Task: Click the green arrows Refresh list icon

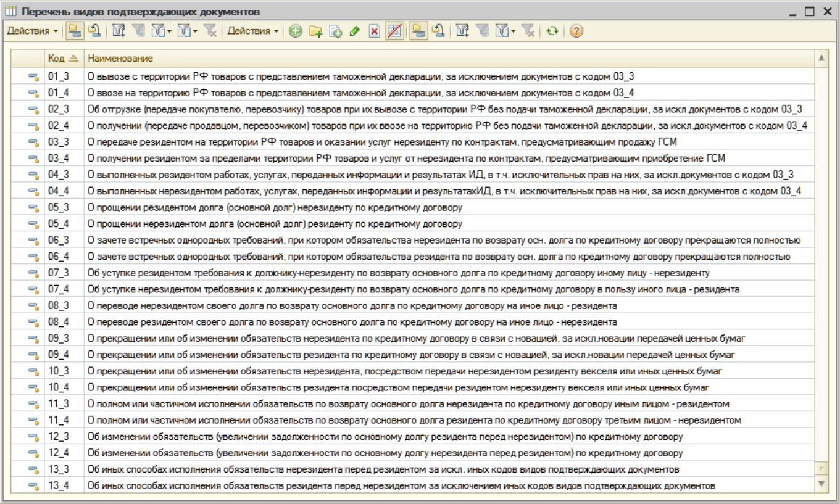Action: (x=552, y=31)
